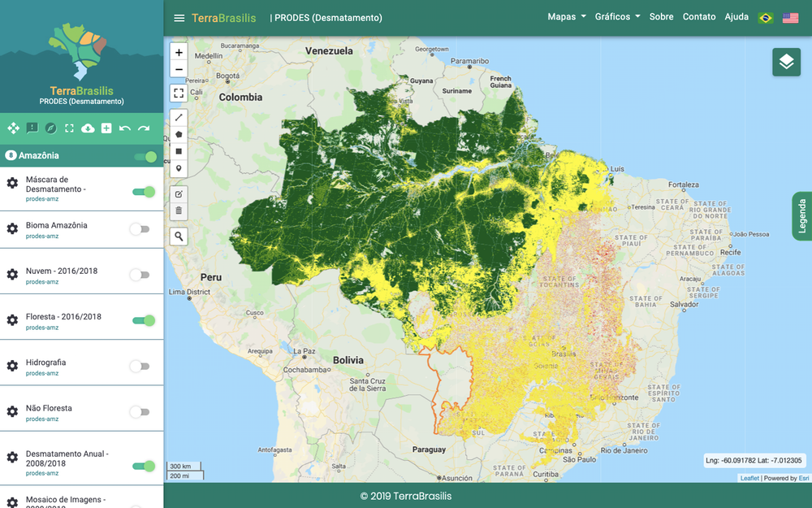Disable the Amazônia region toggle
Image resolution: width=812 pixels, height=508 pixels.
click(x=145, y=154)
